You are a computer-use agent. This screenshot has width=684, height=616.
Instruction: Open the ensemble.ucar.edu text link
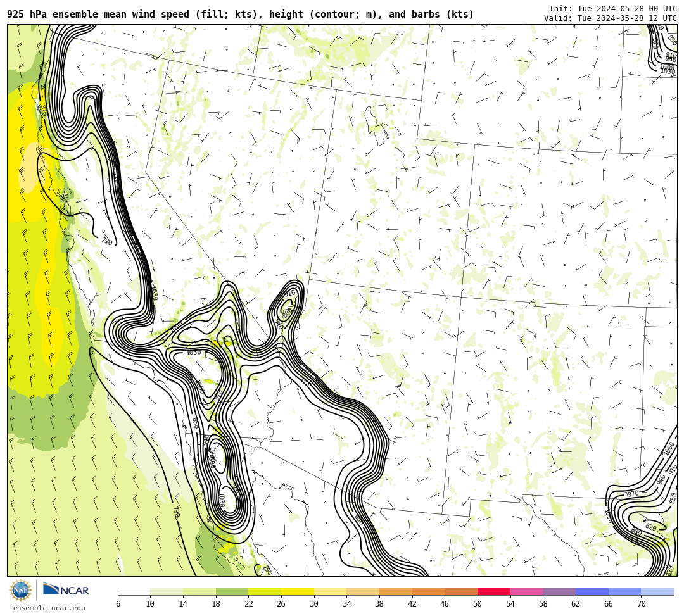click(49, 608)
